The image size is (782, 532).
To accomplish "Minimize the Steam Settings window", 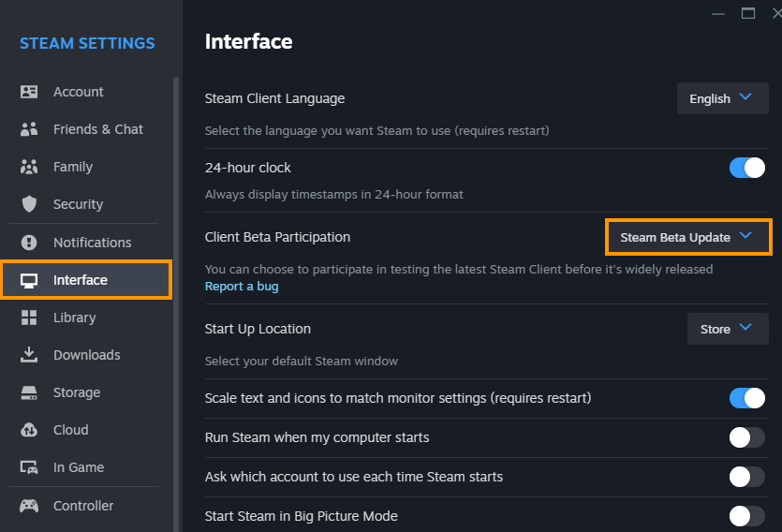I will point(718,14).
